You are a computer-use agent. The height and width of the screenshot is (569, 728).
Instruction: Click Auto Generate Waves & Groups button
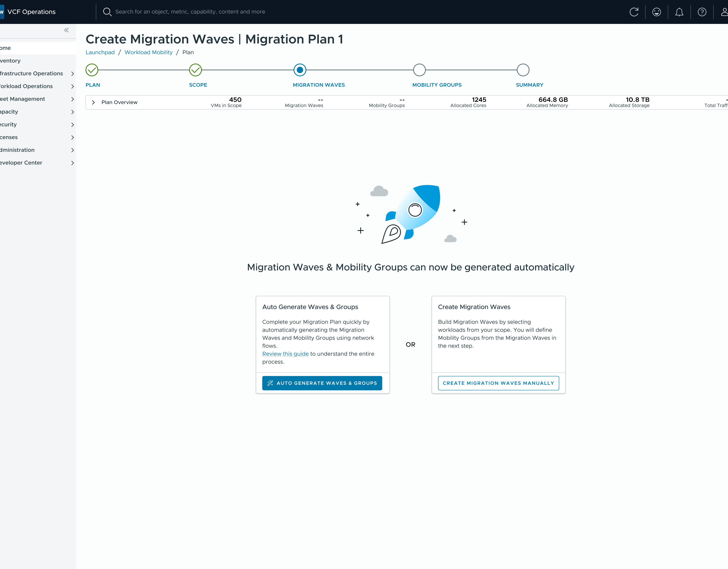[322, 383]
